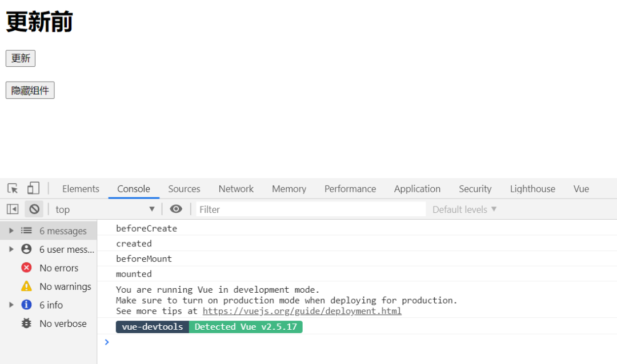Click the beforeCreate log message
Image resolution: width=617 pixels, height=364 pixels.
pyautogui.click(x=146, y=228)
